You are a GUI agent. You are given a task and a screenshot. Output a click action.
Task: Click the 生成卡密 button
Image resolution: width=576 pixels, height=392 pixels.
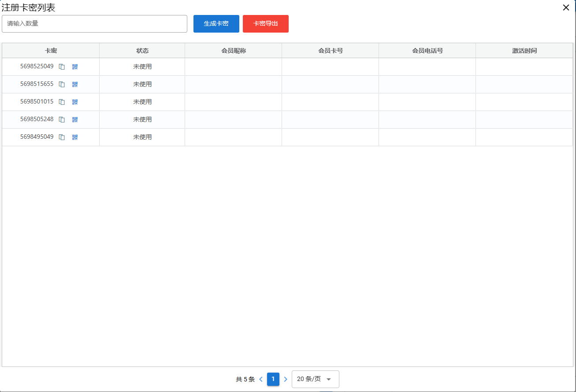[216, 24]
